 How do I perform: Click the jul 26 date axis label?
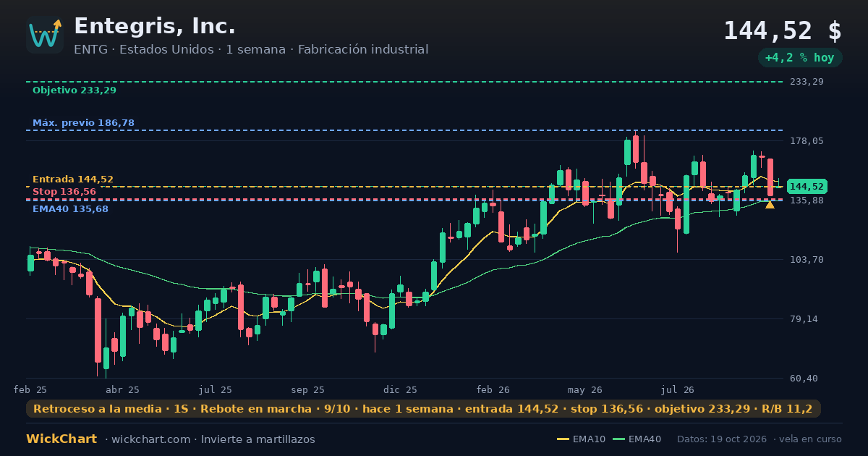(678, 390)
